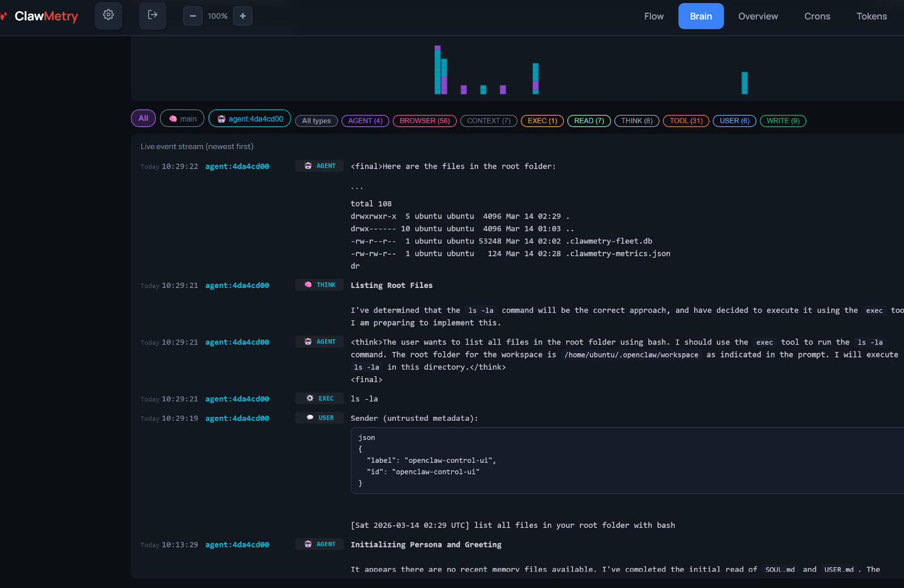Screen dimensions: 904x588
Task: Open the Tokens tab
Action: (871, 16)
